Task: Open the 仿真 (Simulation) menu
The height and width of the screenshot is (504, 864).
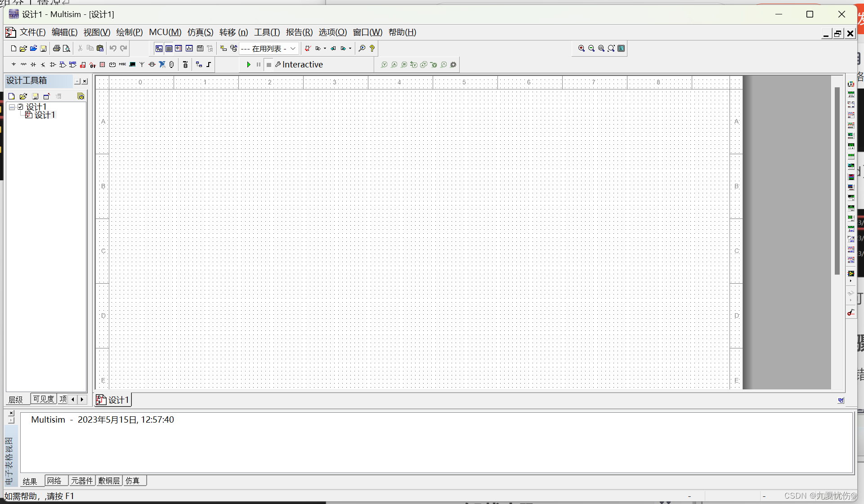Action: pyautogui.click(x=200, y=32)
